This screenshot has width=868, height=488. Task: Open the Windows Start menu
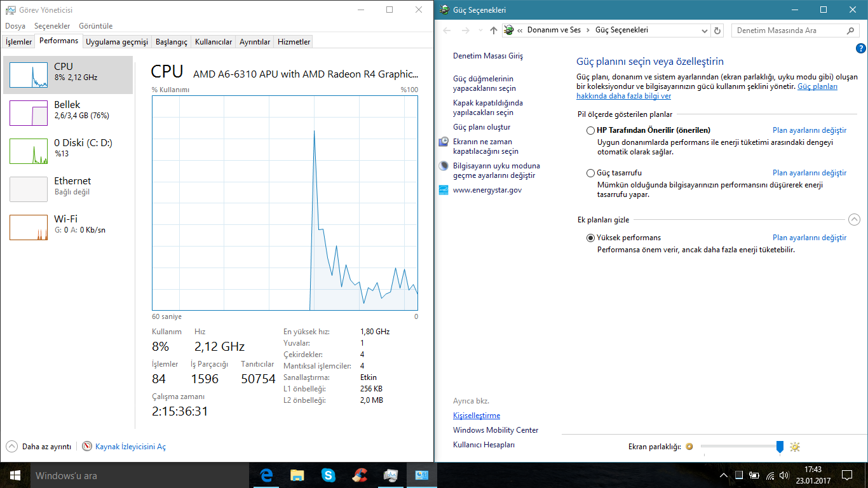pyautogui.click(x=15, y=475)
